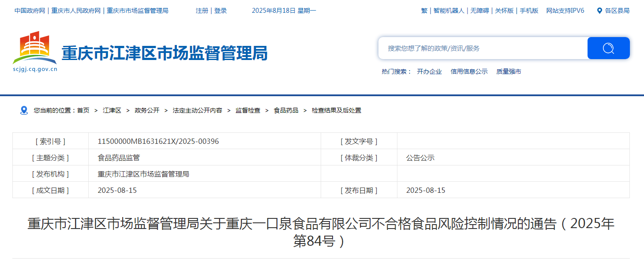
Task: Enable 无障碍 accessibility mode
Action: [x=479, y=11]
